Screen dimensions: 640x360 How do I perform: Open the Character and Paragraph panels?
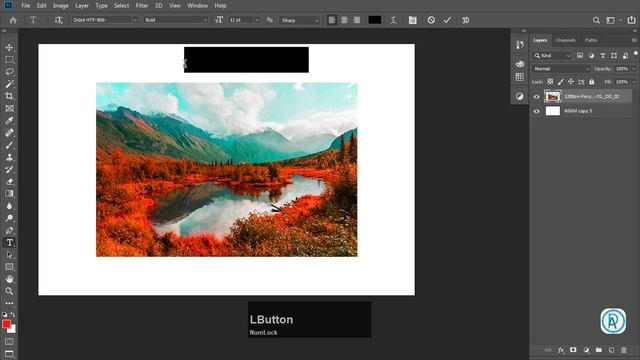pyautogui.click(x=413, y=20)
